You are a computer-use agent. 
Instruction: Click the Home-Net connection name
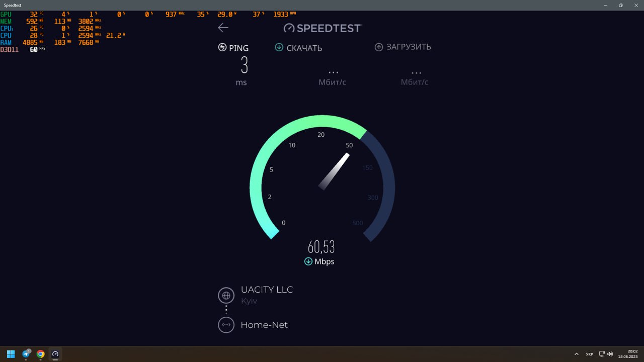pos(264,325)
